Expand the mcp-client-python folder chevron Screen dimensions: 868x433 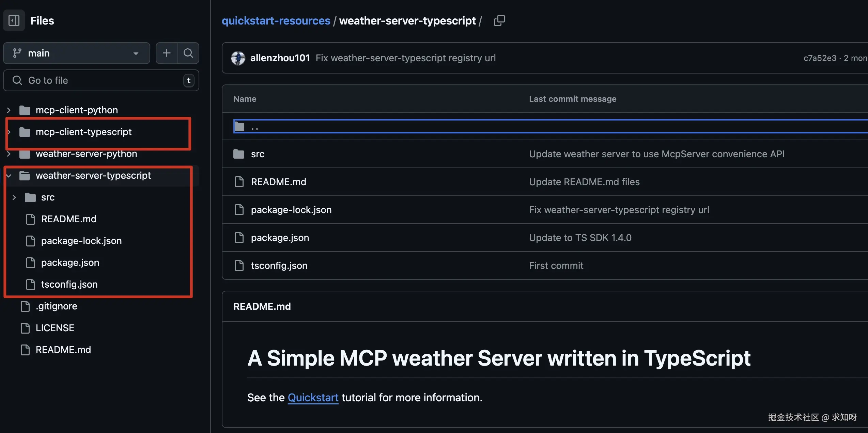pyautogui.click(x=9, y=110)
